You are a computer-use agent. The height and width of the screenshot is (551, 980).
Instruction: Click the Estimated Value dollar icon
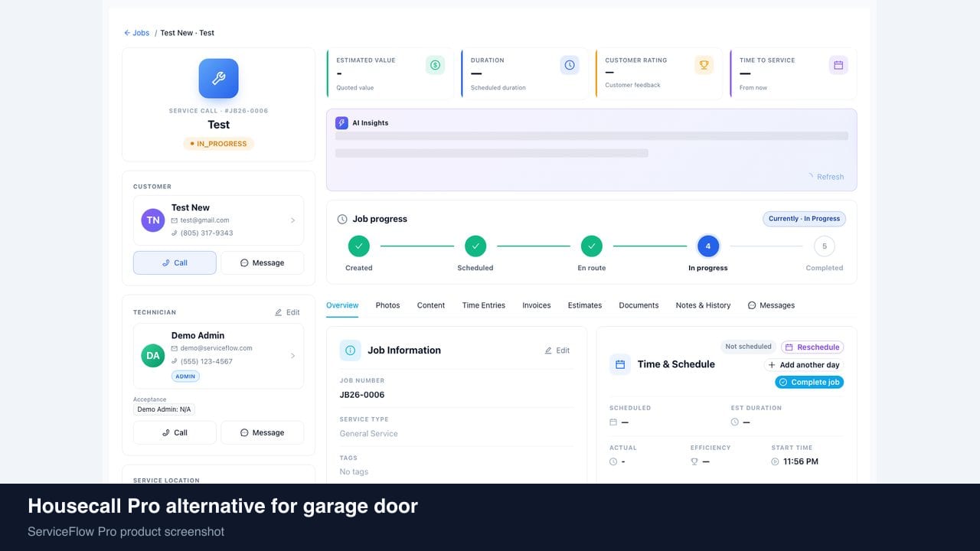point(435,65)
